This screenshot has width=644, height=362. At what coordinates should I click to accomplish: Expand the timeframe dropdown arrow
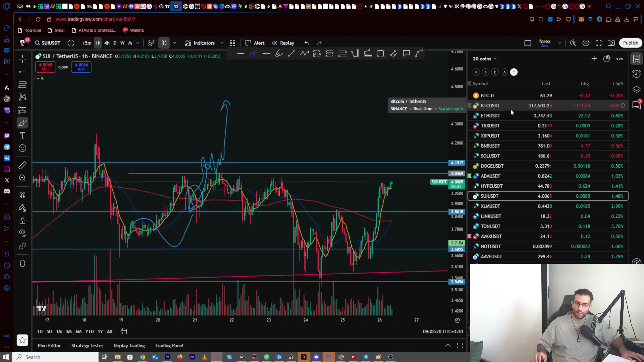coord(138,43)
